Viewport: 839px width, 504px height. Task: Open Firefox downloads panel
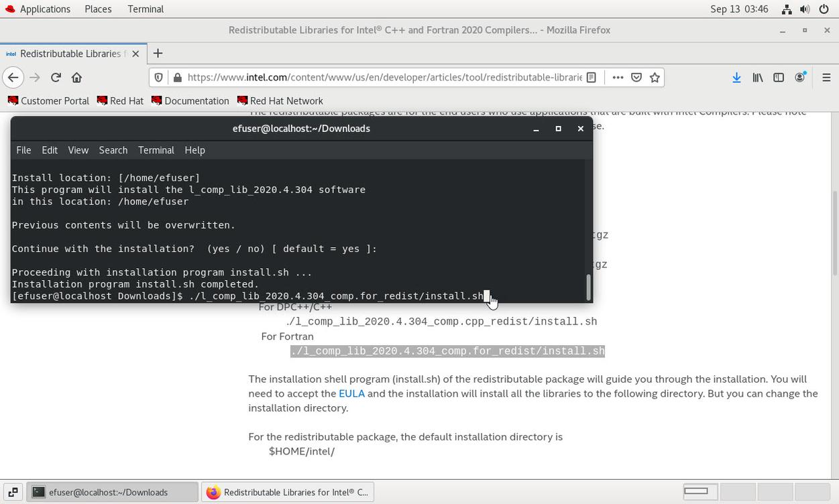pyautogui.click(x=736, y=78)
